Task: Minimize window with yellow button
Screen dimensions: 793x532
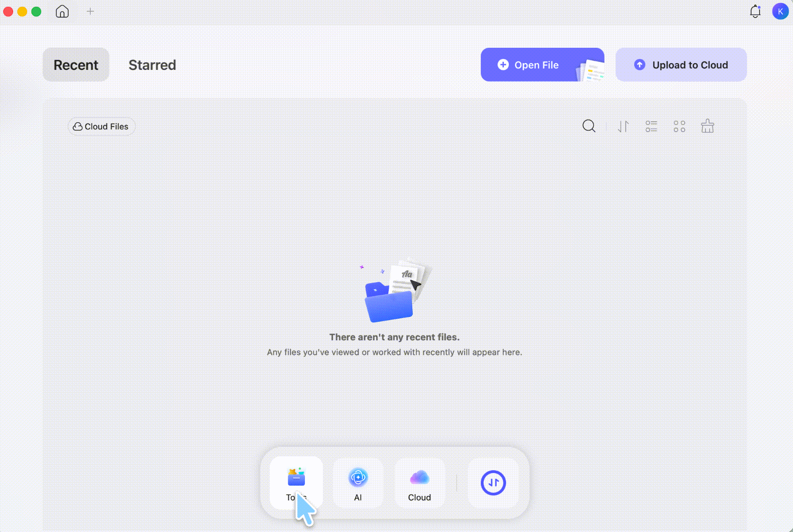Action: [x=22, y=11]
